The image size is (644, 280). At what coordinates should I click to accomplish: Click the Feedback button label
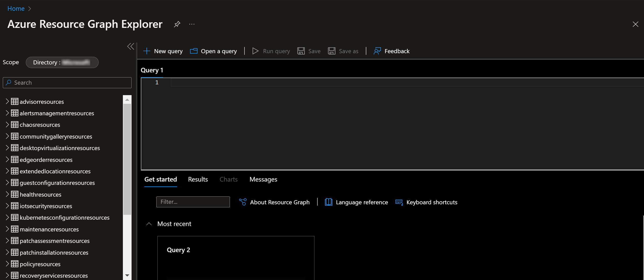coord(397,51)
